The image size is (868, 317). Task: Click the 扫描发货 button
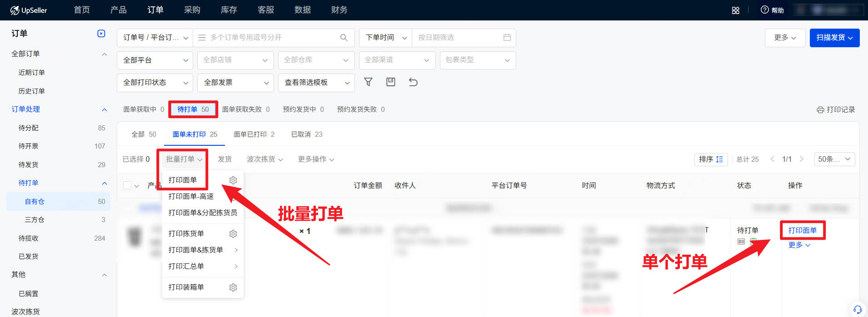pyautogui.click(x=834, y=38)
